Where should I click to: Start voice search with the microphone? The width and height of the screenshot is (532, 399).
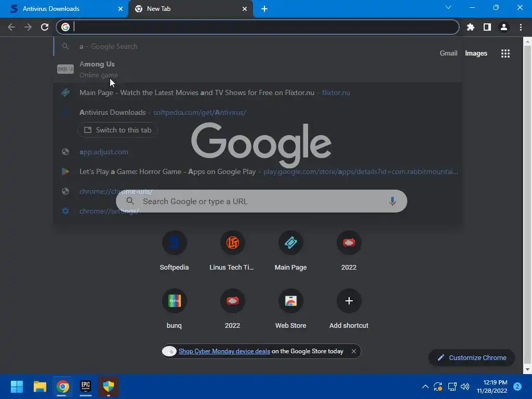click(x=392, y=201)
